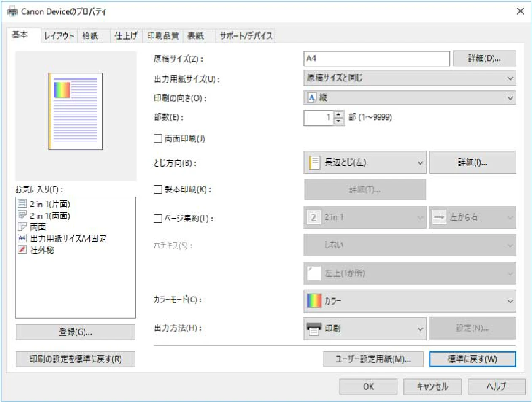
Task: Click the 標準に戻す(W) button
Action: tap(473, 359)
